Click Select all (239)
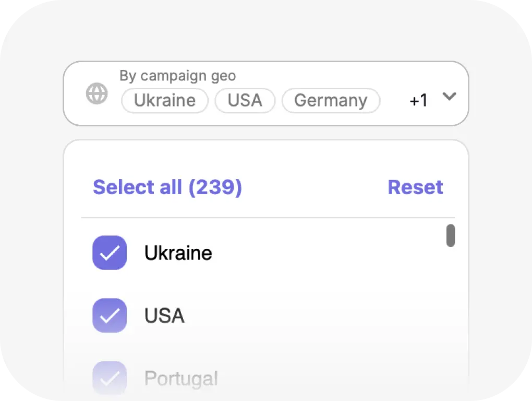 (x=167, y=187)
